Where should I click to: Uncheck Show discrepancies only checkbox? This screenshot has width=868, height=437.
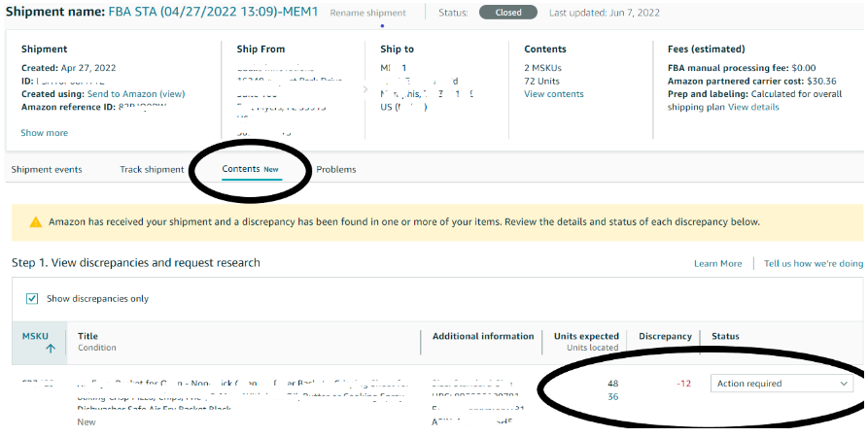32,299
